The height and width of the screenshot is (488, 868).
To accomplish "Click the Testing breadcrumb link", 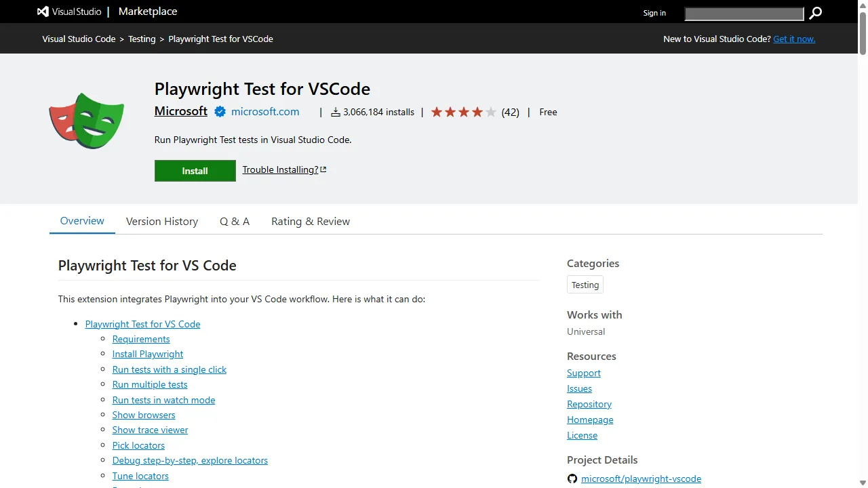I will point(142,39).
